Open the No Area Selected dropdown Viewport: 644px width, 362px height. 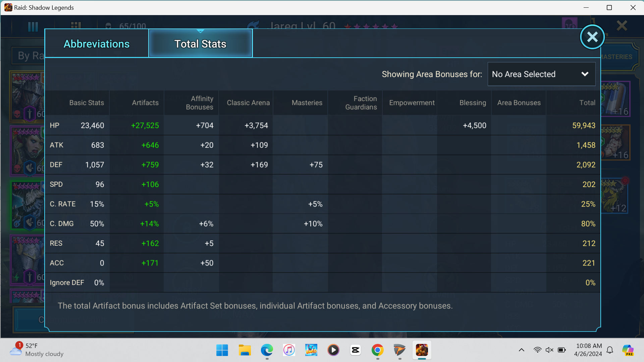(541, 74)
